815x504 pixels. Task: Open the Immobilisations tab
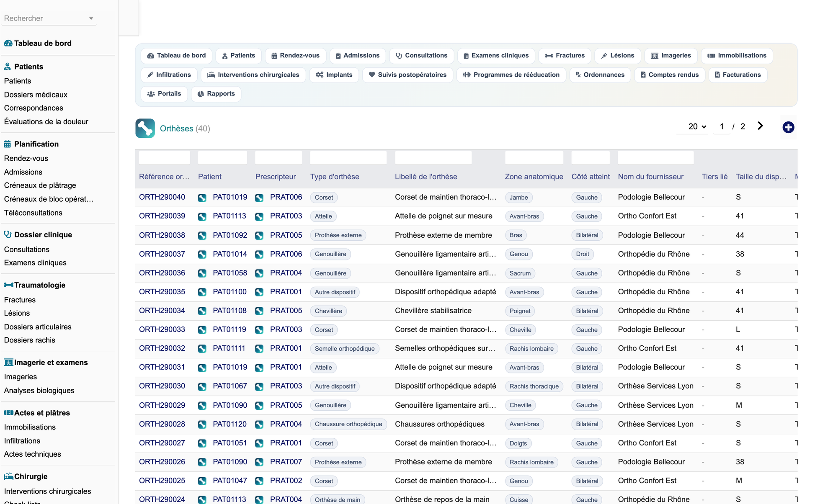(737, 56)
